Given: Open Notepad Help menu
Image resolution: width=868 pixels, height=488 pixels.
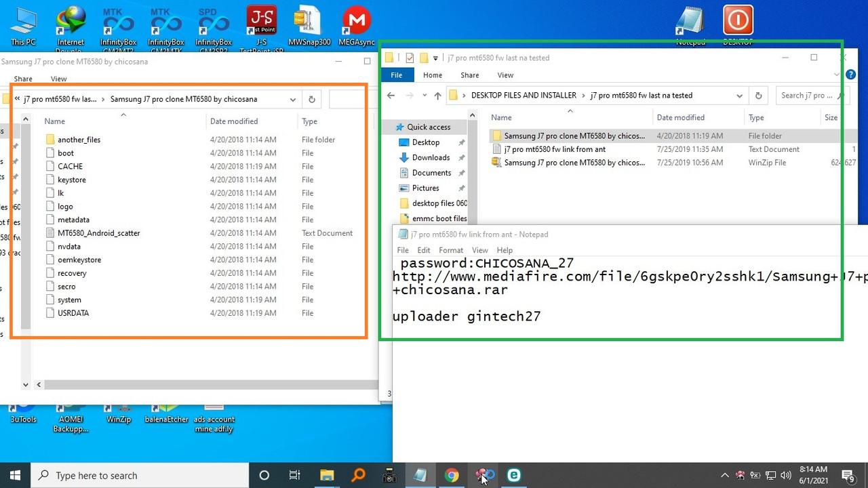Looking at the screenshot, I should (505, 250).
